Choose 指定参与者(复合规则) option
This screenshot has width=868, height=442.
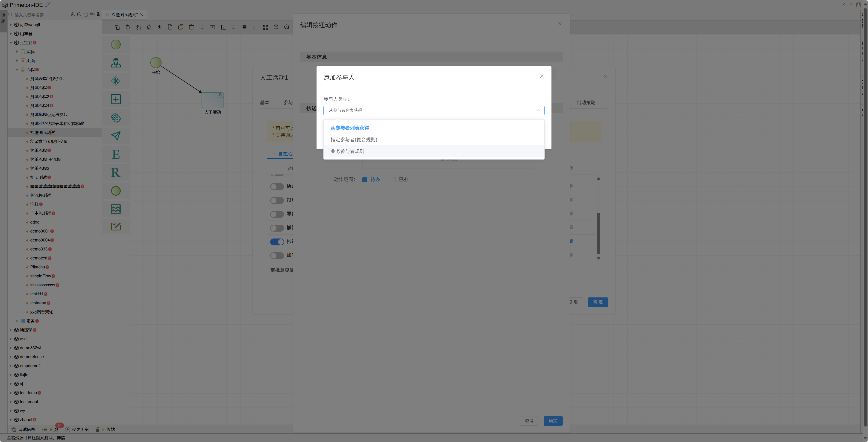tap(353, 139)
